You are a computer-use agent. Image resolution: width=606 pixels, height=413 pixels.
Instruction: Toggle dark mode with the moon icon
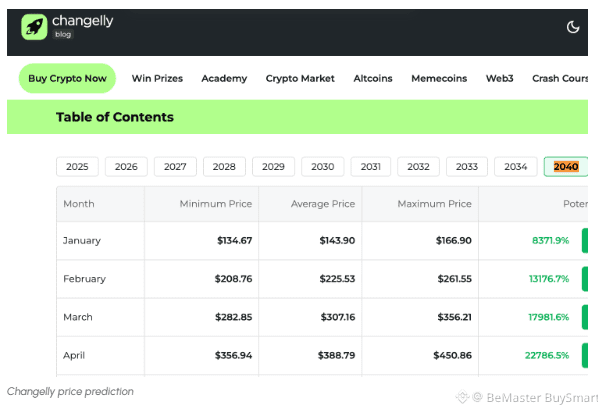573,27
